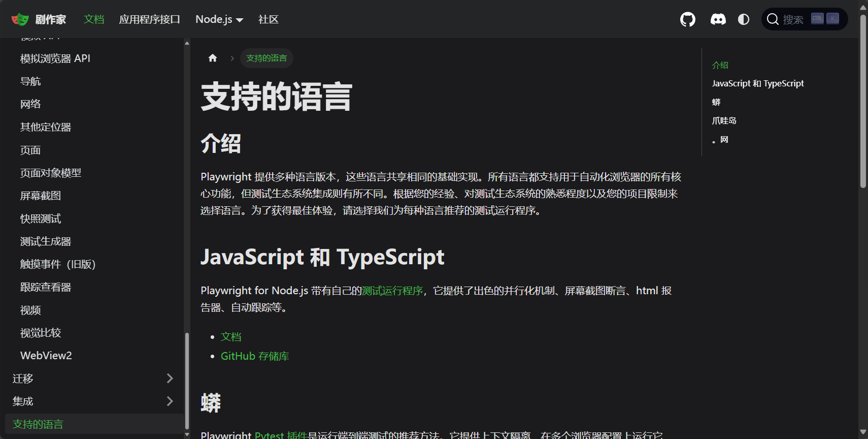
Task: Select 视频 in the sidebar
Action: [30, 310]
